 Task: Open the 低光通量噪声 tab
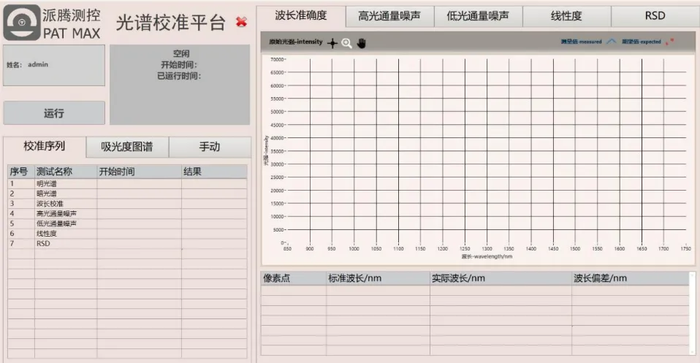click(478, 16)
